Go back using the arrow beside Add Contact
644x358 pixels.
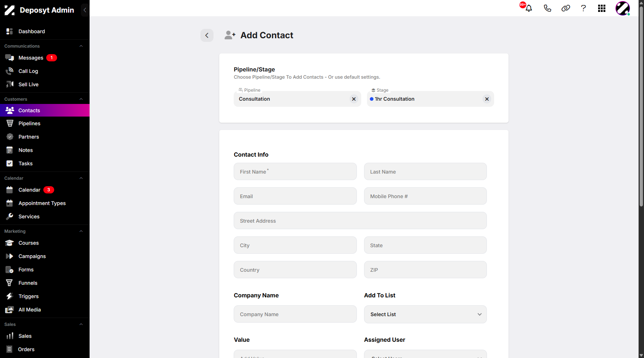click(x=207, y=35)
